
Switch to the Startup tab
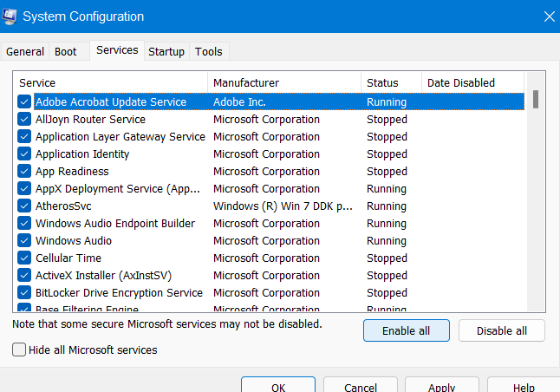pyautogui.click(x=166, y=52)
